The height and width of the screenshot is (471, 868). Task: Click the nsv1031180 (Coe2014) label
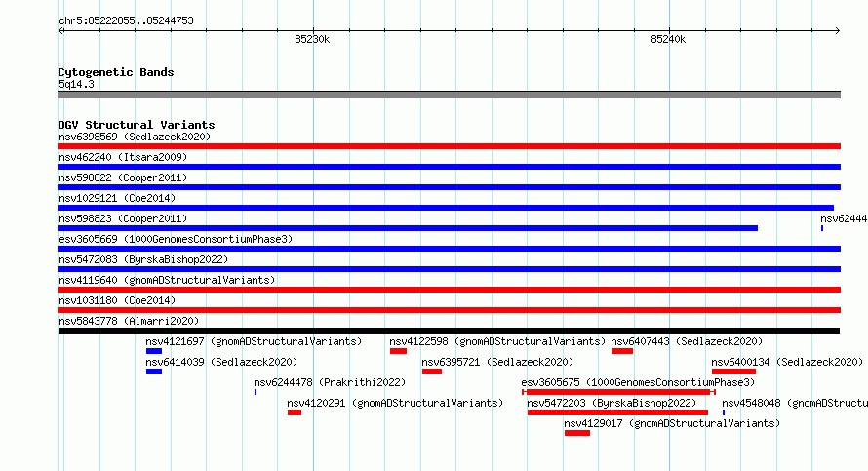coord(117,300)
